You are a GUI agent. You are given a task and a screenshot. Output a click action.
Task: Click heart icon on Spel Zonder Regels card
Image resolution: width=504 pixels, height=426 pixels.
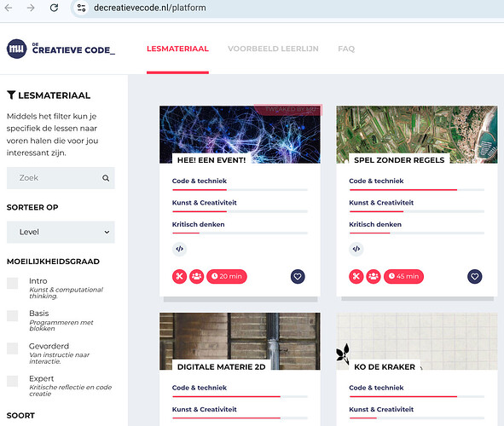(474, 276)
